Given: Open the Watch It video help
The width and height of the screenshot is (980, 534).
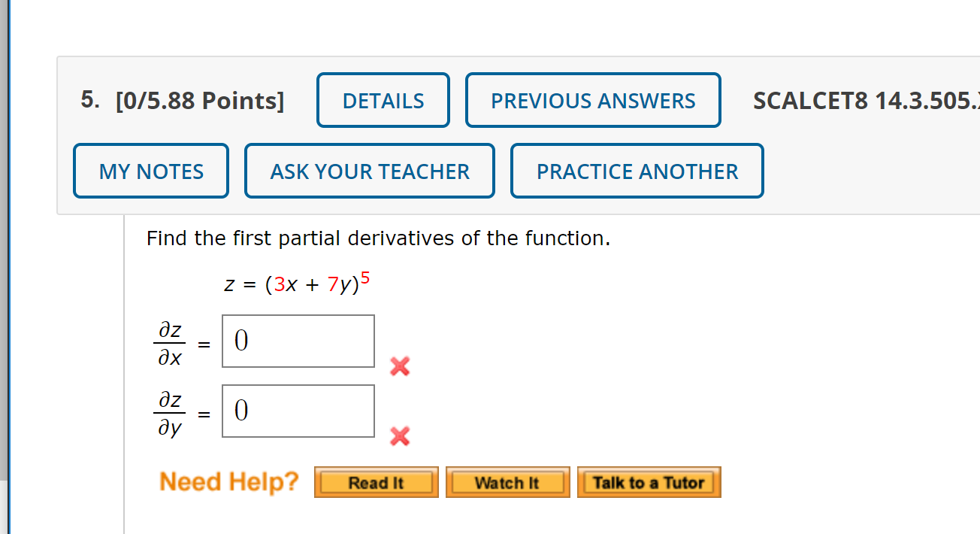Looking at the screenshot, I should click(507, 482).
